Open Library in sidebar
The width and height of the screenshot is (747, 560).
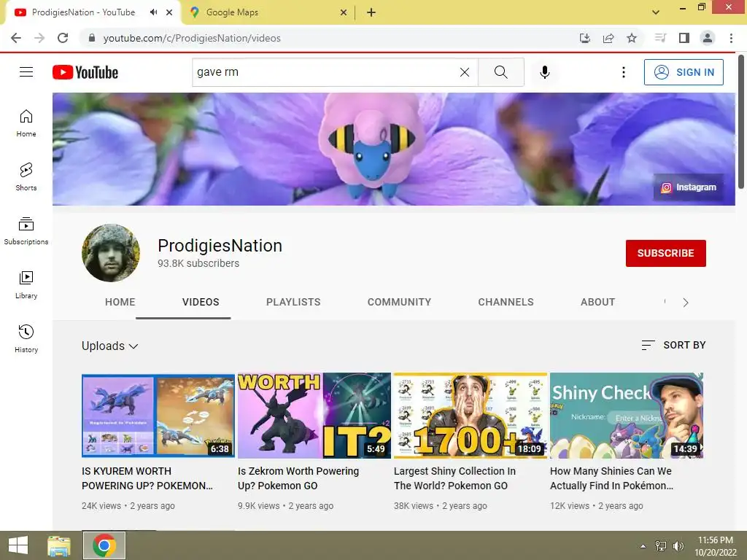(26, 285)
